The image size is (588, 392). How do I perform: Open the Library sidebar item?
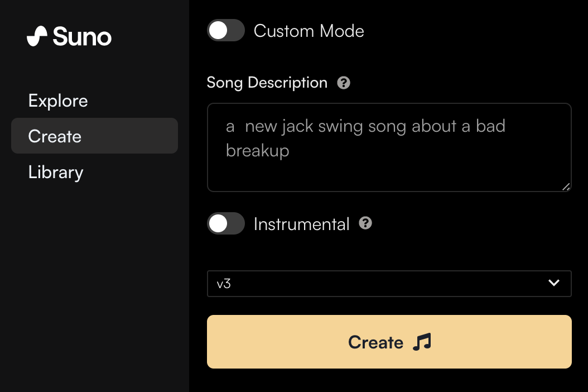tap(56, 173)
